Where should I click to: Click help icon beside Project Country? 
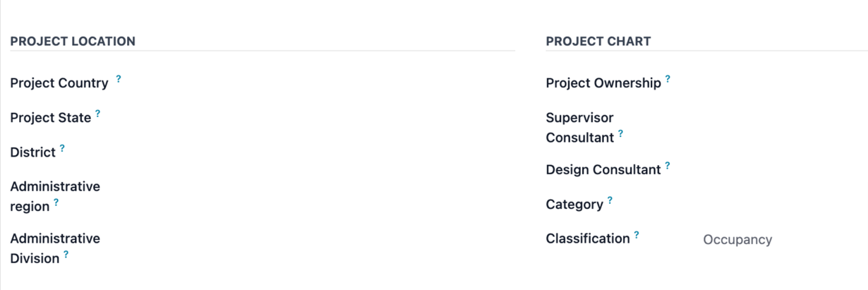point(119,79)
